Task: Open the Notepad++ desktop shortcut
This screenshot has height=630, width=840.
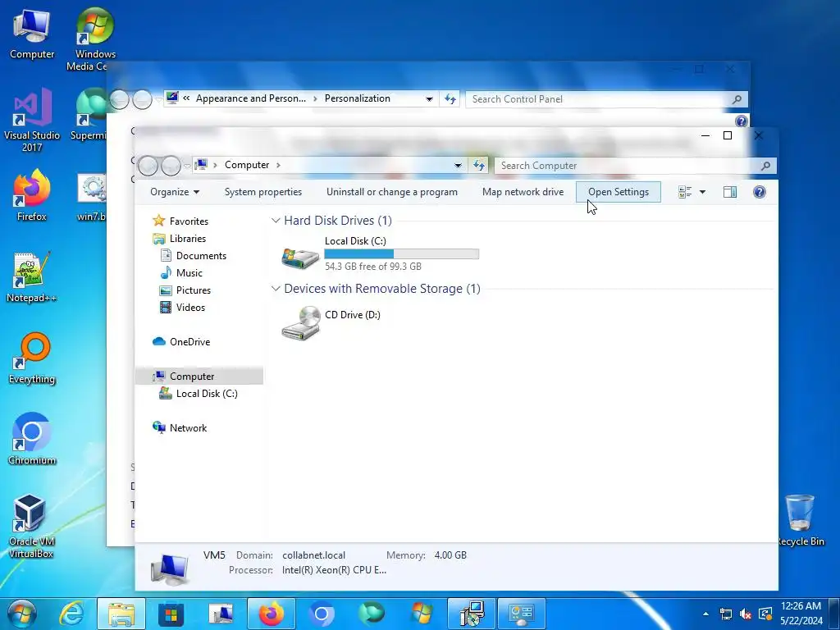Action: click(32, 277)
